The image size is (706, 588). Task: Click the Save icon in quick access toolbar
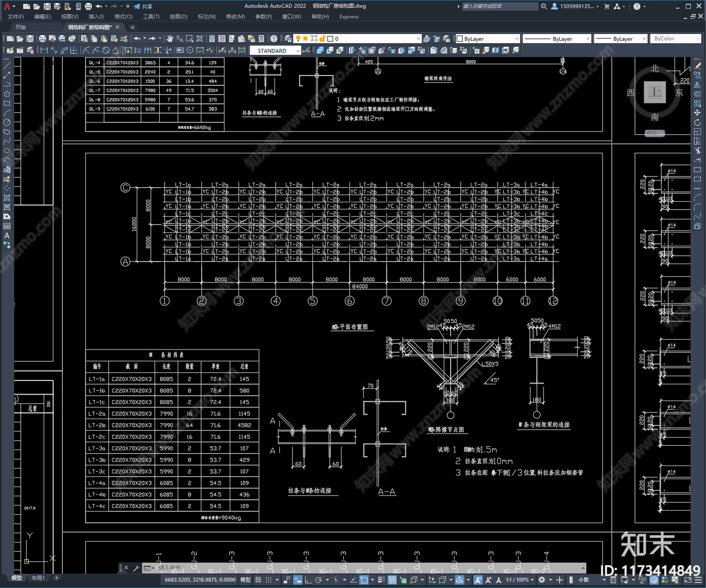pyautogui.click(x=47, y=6)
